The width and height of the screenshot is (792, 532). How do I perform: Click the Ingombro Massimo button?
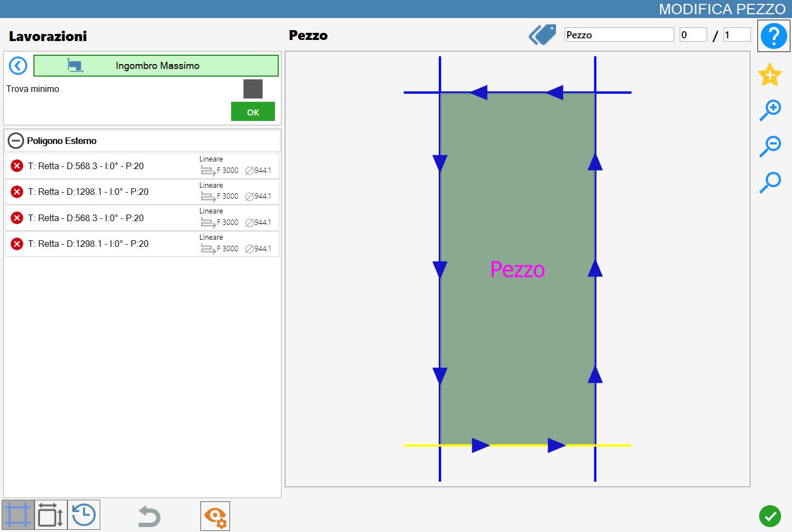(x=156, y=66)
